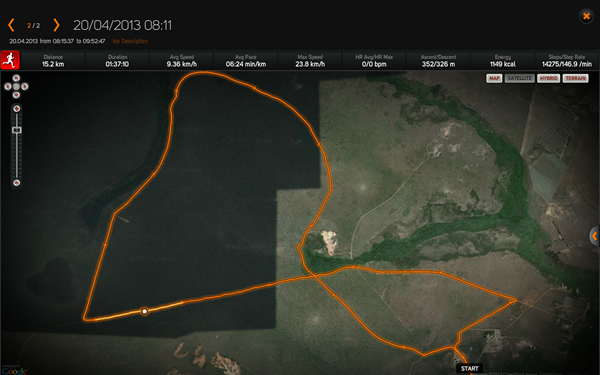Pan the map down using the navigation pad
This screenshot has height=375, width=600.
point(16,95)
